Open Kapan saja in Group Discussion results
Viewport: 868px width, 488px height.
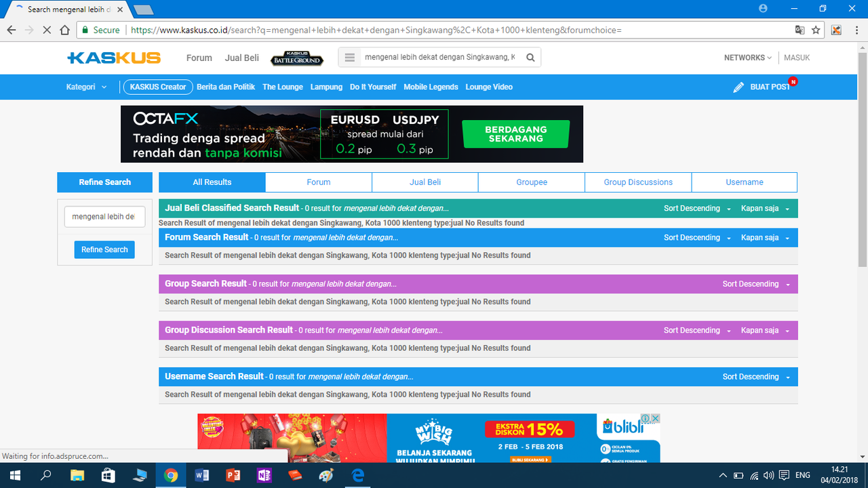[x=766, y=331]
